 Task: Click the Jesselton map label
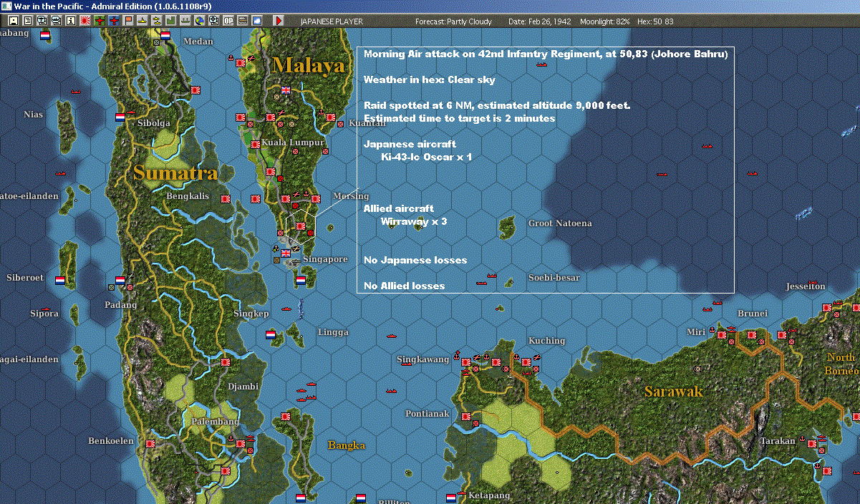coord(806,286)
